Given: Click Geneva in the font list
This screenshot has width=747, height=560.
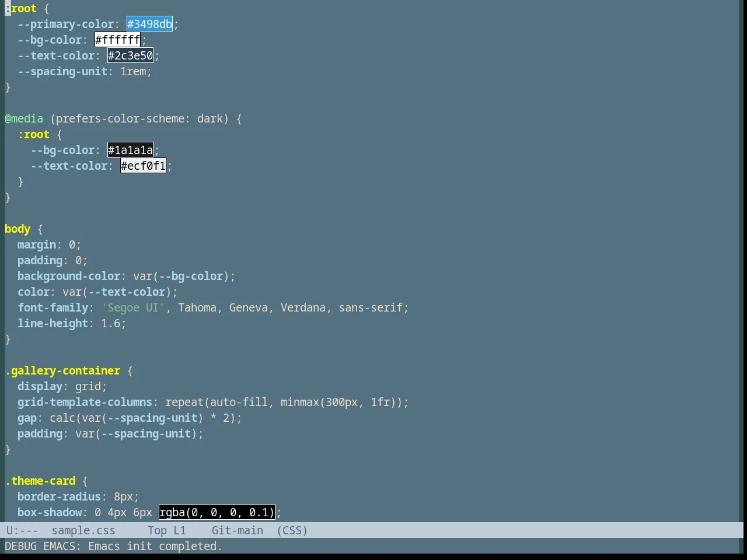Looking at the screenshot, I should pyautogui.click(x=249, y=307).
